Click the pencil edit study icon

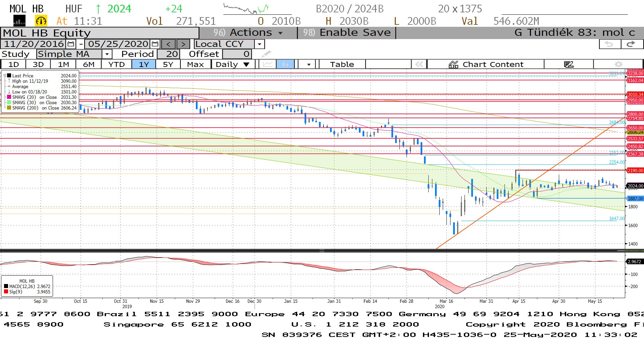click(x=266, y=54)
